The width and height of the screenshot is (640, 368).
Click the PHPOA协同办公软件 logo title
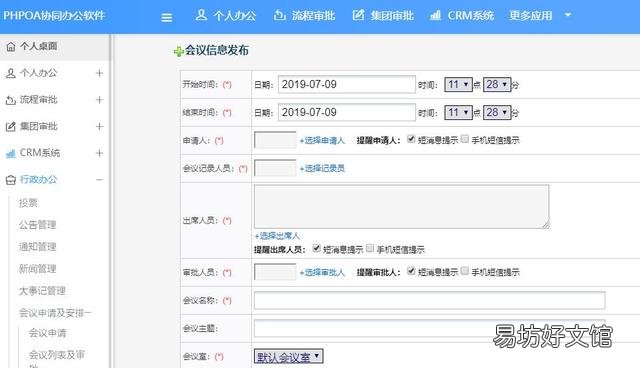[x=54, y=16]
